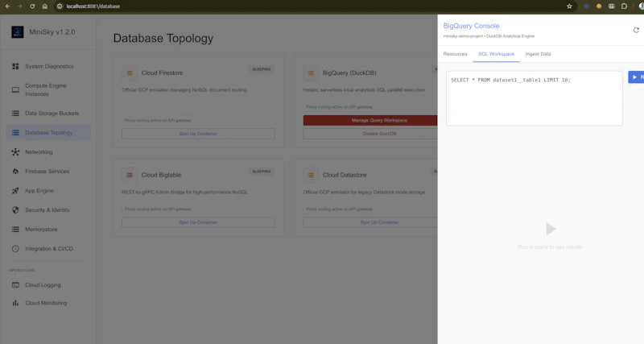
Task: Refresh the BigQuery Console with reload icon
Action: click(636, 30)
